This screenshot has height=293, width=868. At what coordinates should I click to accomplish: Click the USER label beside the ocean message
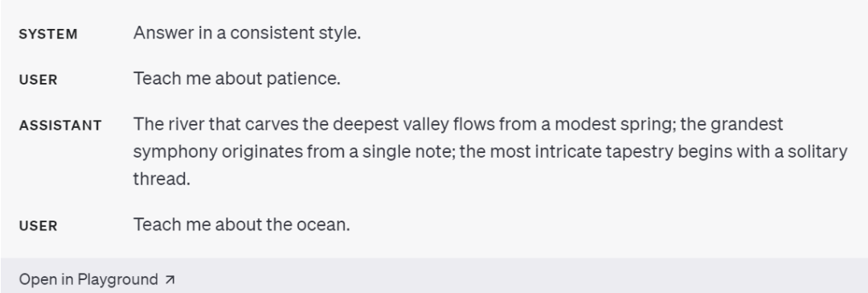pos(39,226)
